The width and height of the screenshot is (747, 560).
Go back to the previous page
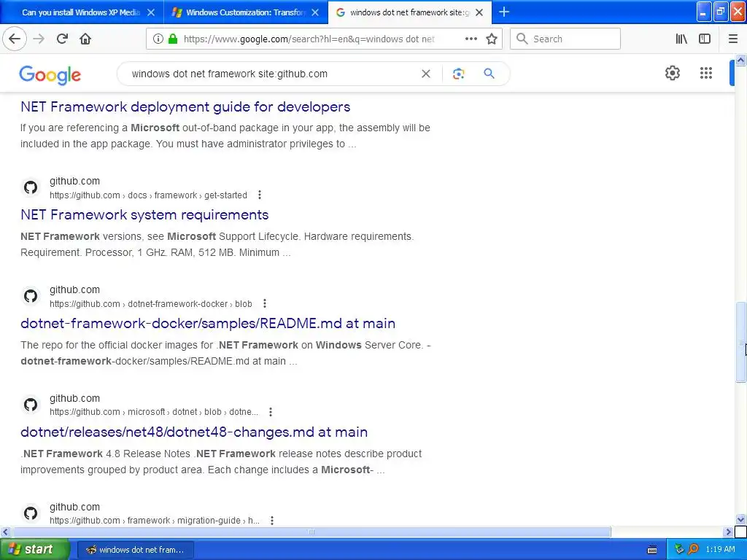coord(15,39)
